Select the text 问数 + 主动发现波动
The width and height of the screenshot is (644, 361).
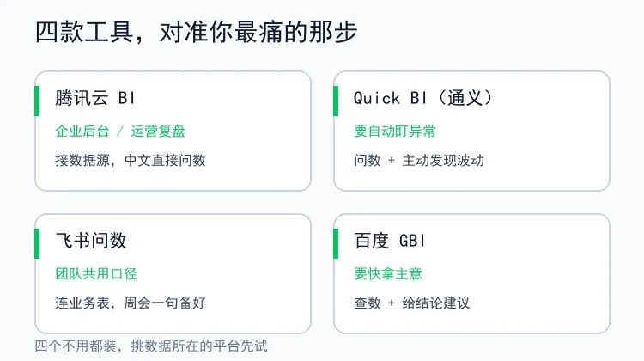tap(419, 161)
